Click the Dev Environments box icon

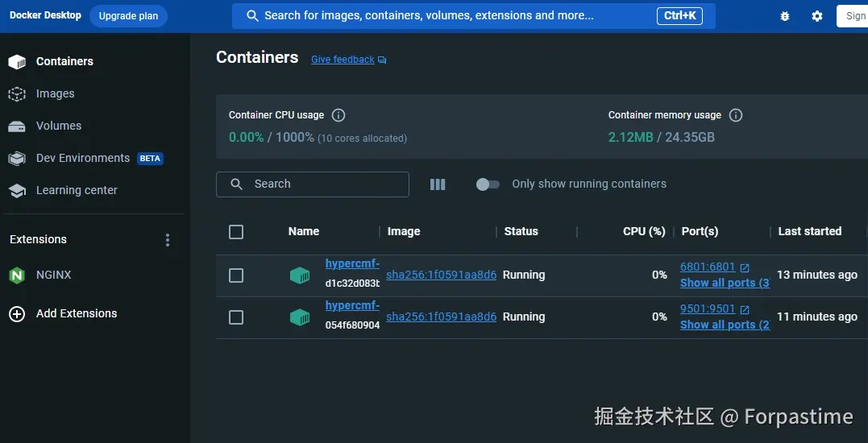(17, 159)
